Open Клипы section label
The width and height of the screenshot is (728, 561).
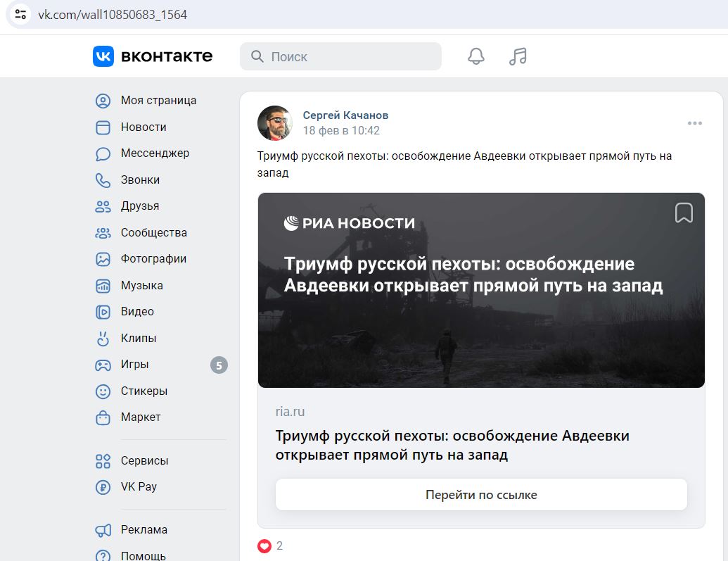coord(139,338)
